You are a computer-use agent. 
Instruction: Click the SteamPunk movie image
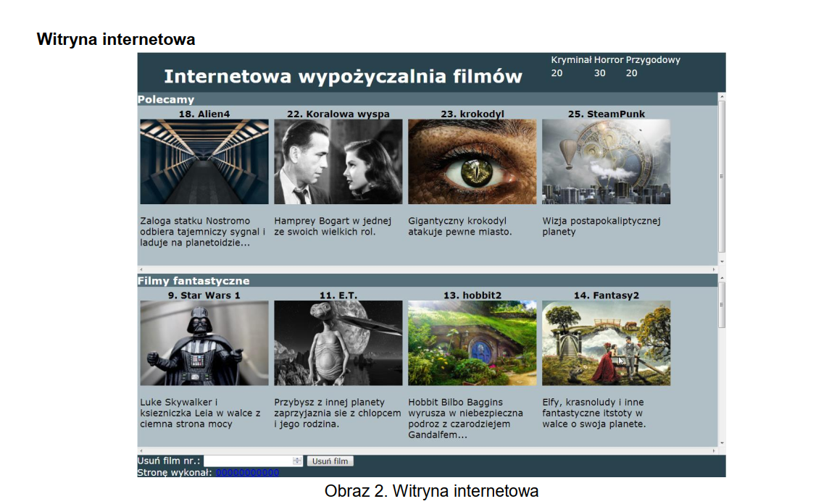(606, 161)
